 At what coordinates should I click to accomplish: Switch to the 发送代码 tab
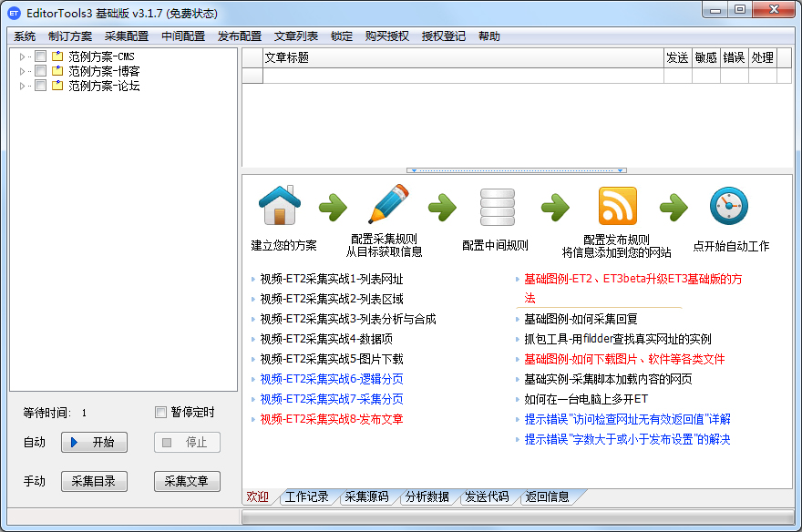pyautogui.click(x=487, y=496)
